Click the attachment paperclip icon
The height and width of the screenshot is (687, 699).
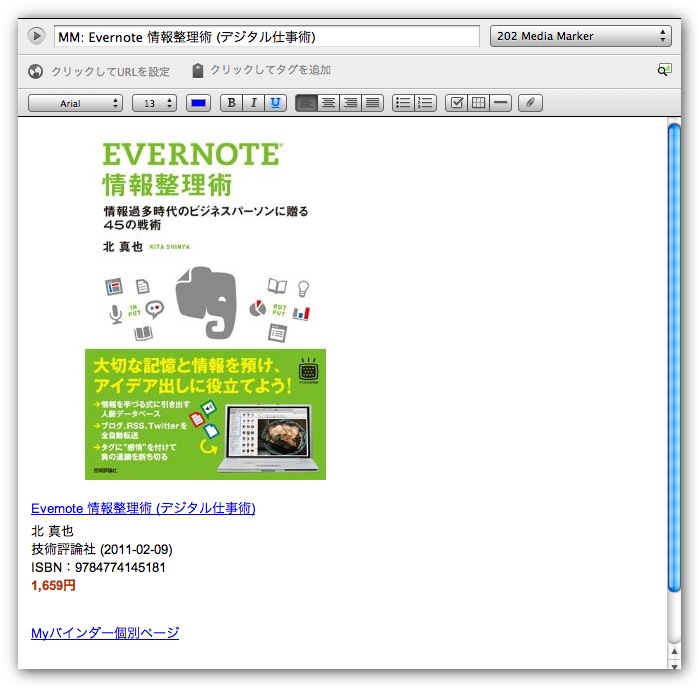pyautogui.click(x=530, y=103)
